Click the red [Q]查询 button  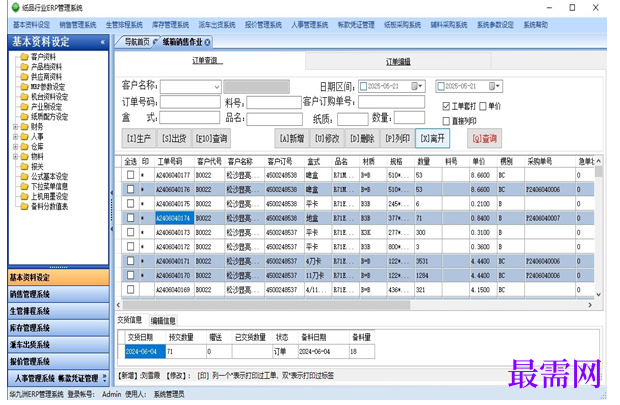click(484, 138)
